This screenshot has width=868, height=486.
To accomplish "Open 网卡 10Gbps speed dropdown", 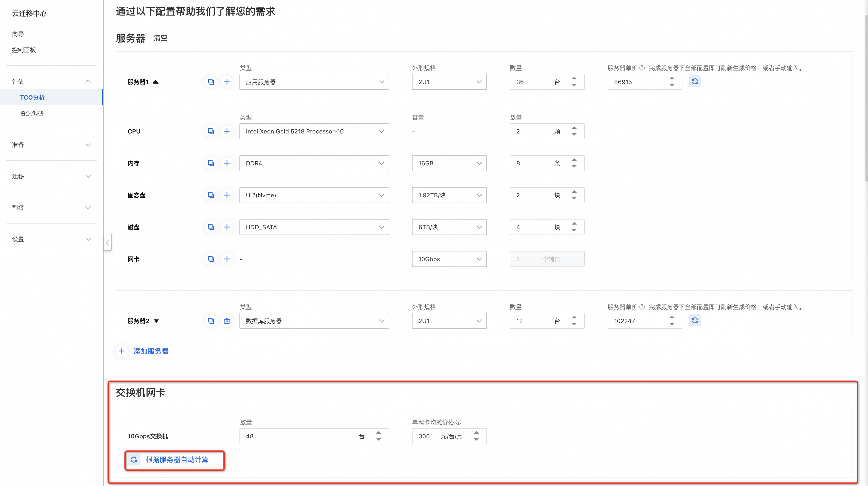I will coord(449,259).
